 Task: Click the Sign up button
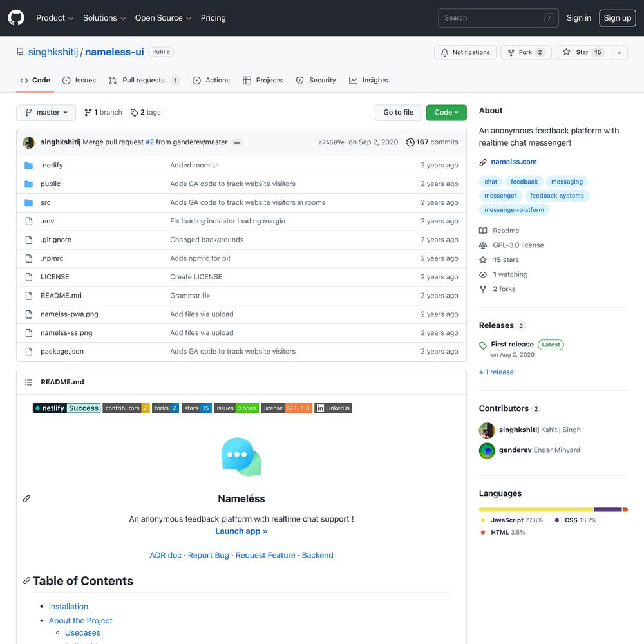click(618, 18)
